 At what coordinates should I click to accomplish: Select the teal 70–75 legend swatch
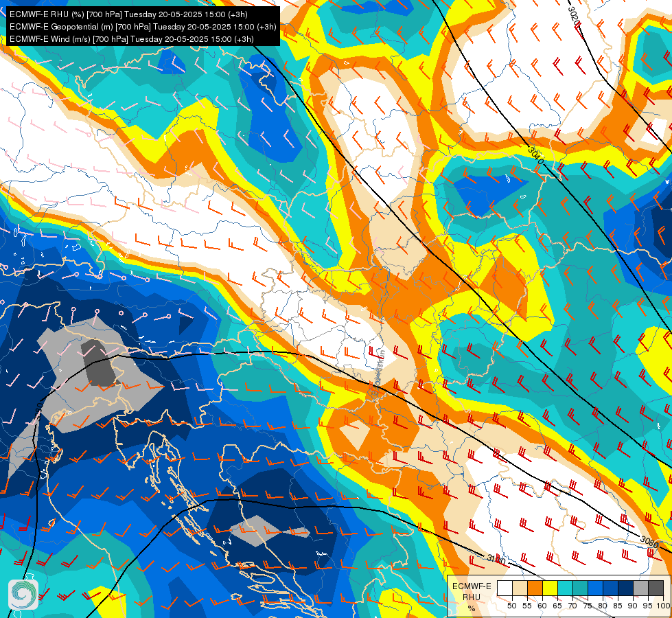(x=580, y=588)
